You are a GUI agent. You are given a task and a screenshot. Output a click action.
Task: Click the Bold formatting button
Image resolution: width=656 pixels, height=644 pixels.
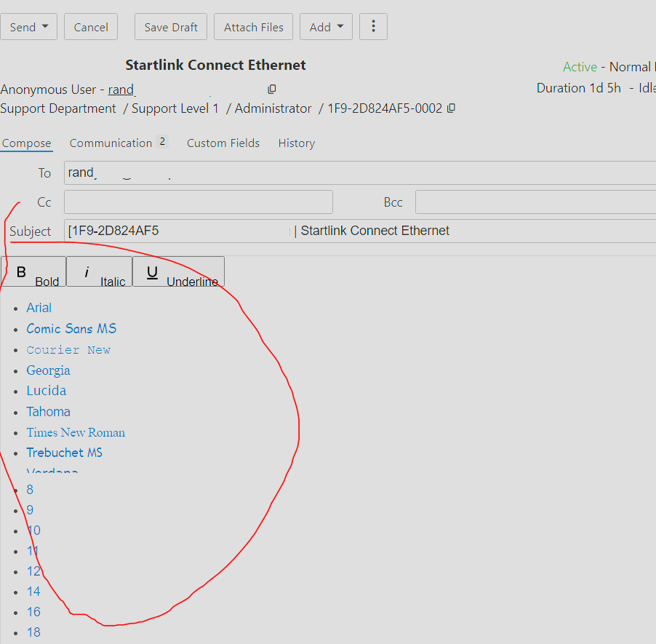click(33, 272)
